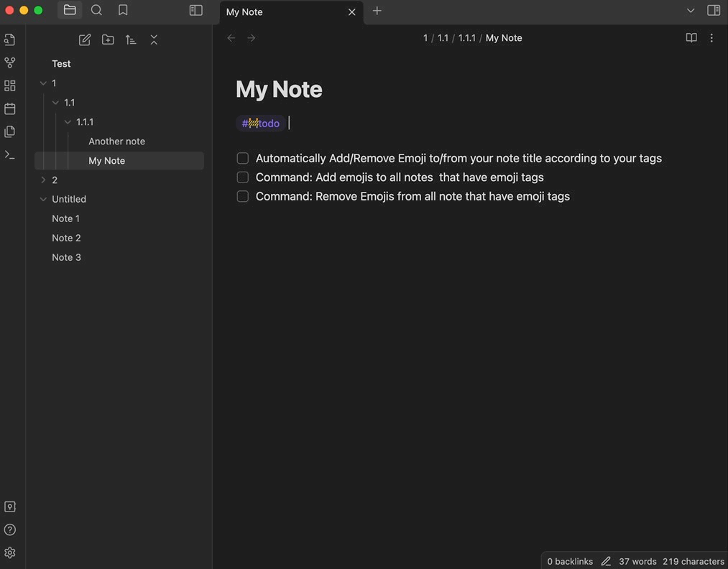Click the 219 characters status count
728x569 pixels.
coord(694,562)
